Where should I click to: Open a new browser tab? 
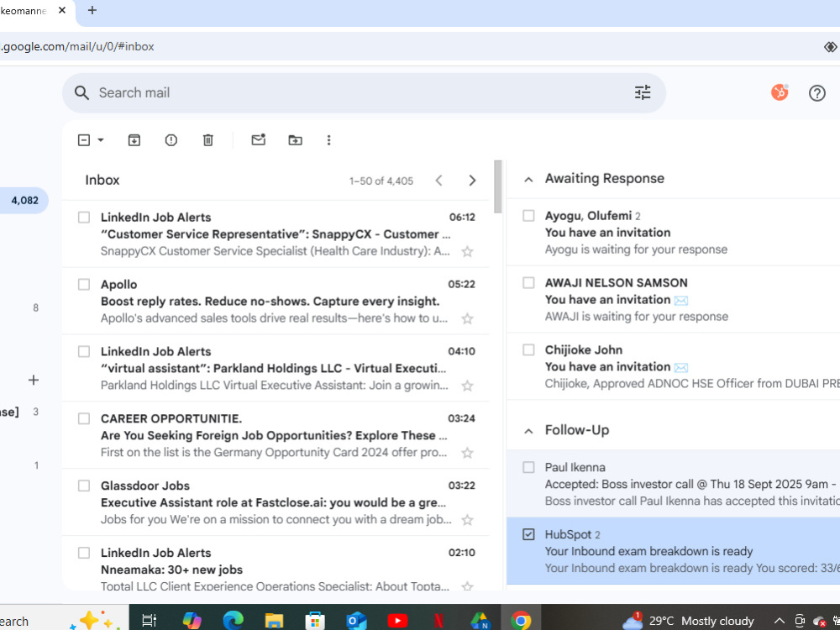(92, 10)
